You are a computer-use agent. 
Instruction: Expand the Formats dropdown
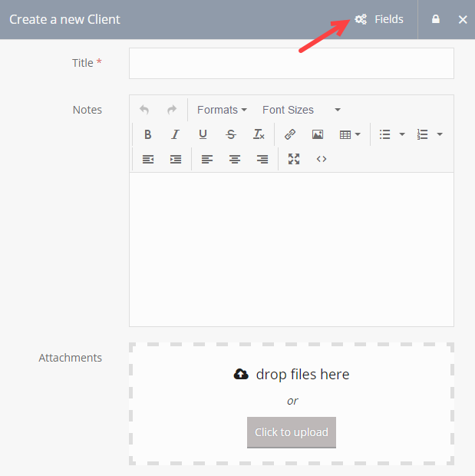(222, 110)
